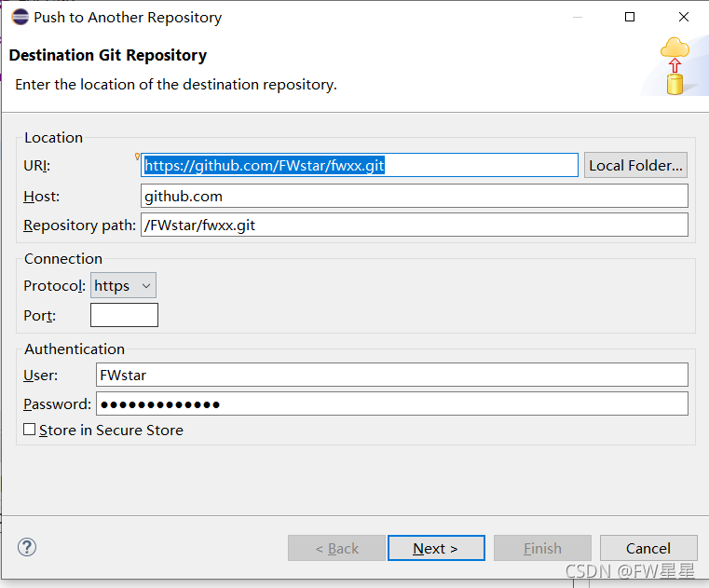Click the User: label
Viewport: 709px width, 588px height.
pyautogui.click(x=41, y=375)
